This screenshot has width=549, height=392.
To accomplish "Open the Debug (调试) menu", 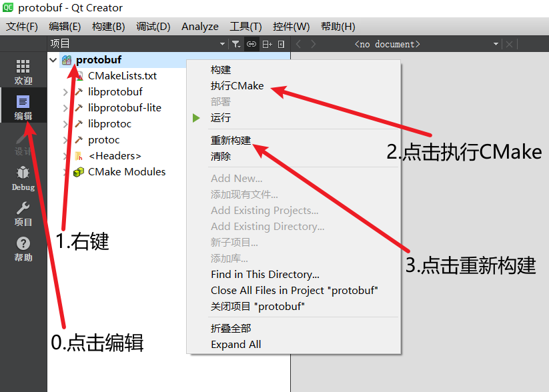I will 153,27.
